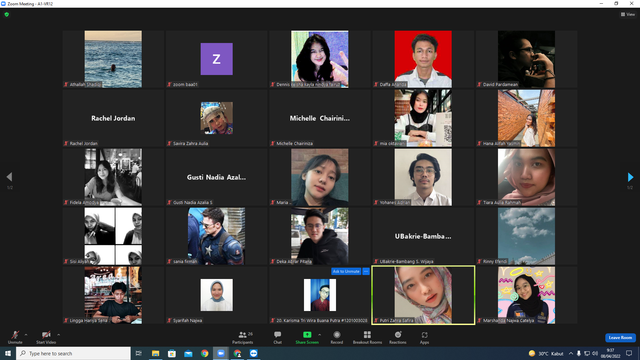Image resolution: width=640 pixels, height=360 pixels.
Task: Select David Pardamean's video tile
Action: 527,59
